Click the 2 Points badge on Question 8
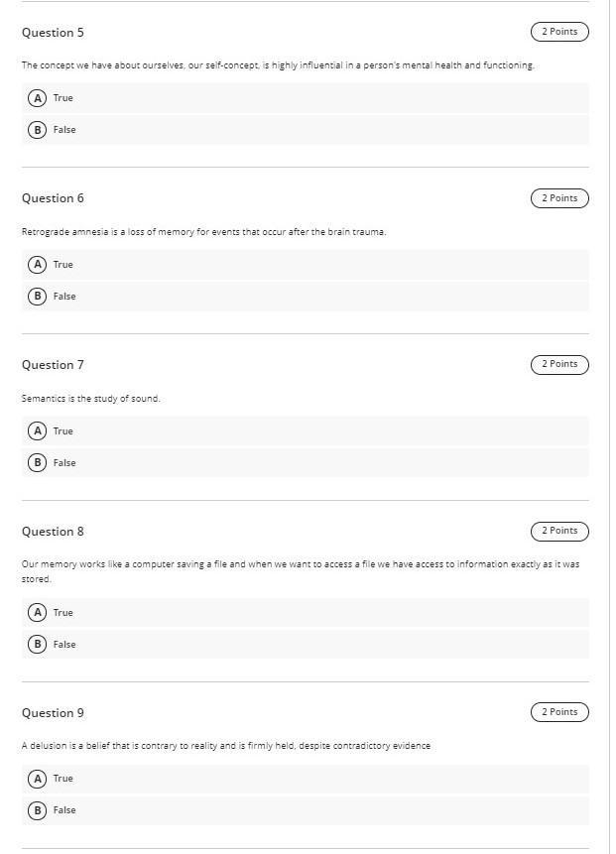Screen dimensions: 616x854 coord(558,531)
